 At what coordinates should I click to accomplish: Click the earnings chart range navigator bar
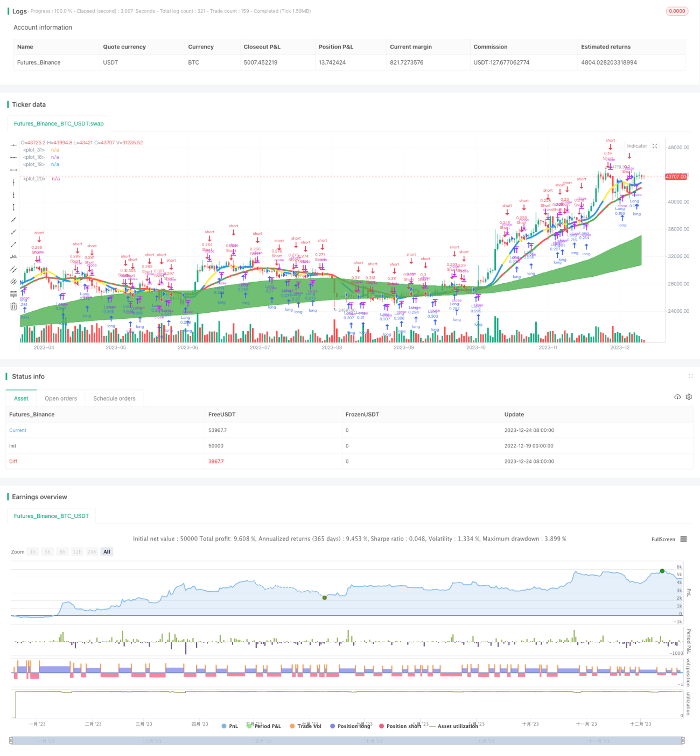coord(347,740)
